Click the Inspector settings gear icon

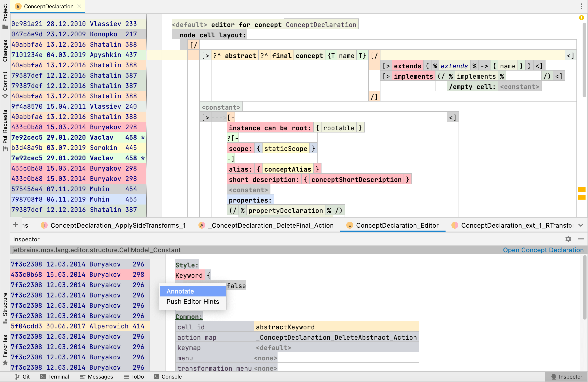[x=568, y=239]
